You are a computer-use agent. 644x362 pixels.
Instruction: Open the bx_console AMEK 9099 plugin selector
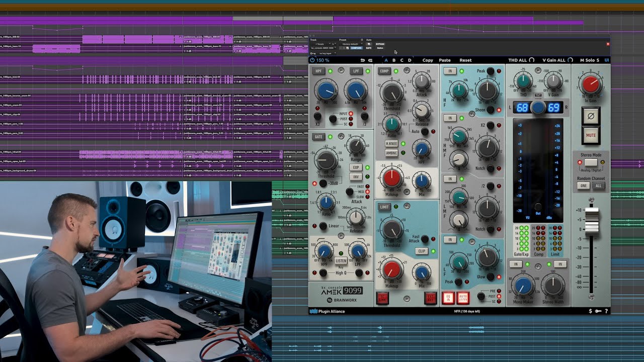tap(324, 48)
